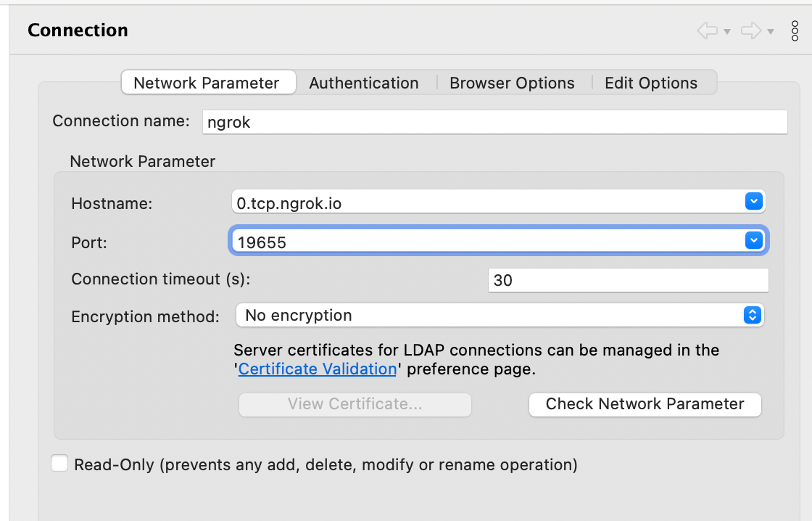
Task: Click the forward navigation arrow icon
Action: click(x=751, y=30)
